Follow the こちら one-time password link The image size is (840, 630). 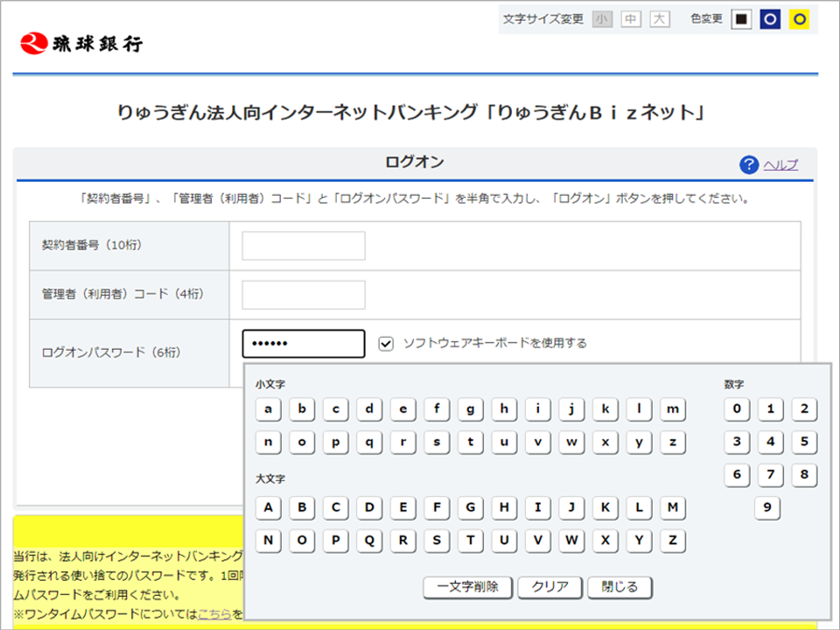coord(215,614)
